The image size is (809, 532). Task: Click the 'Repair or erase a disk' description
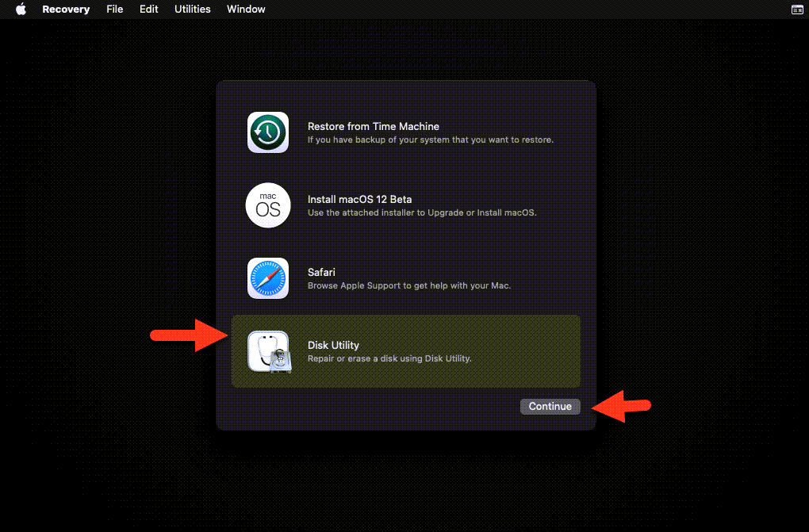click(x=389, y=358)
